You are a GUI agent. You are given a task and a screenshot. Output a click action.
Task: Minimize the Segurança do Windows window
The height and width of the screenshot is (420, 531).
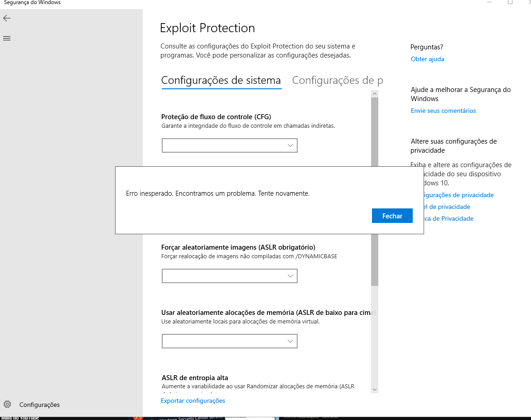[x=489, y=2]
